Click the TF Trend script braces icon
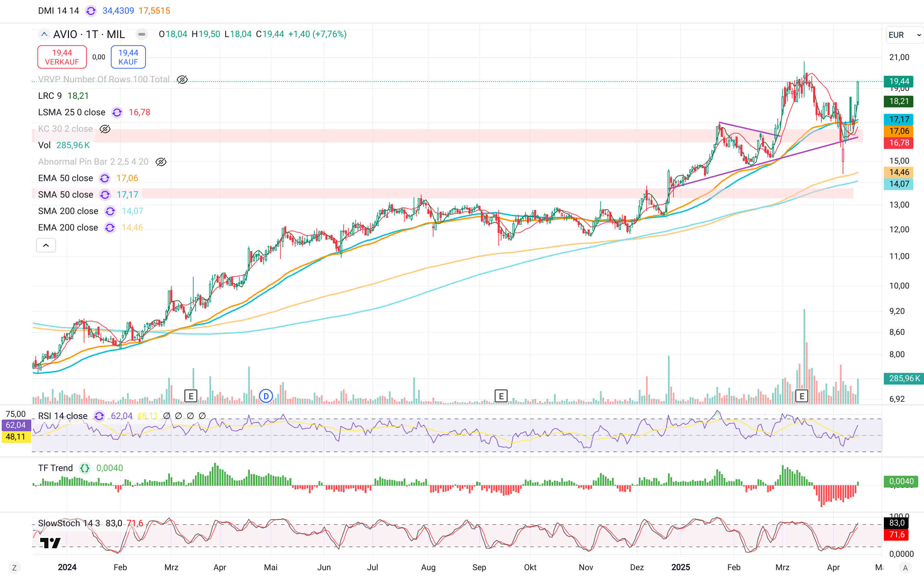 tap(84, 468)
